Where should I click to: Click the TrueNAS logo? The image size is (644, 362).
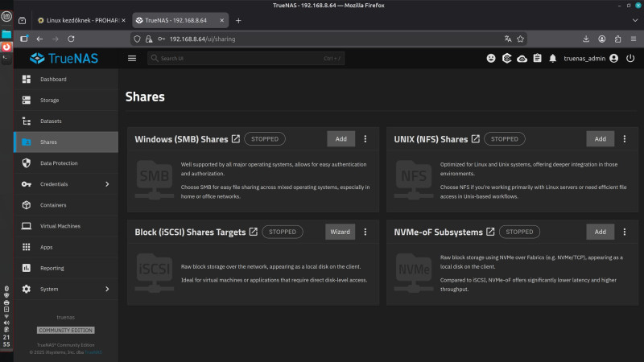click(64, 58)
